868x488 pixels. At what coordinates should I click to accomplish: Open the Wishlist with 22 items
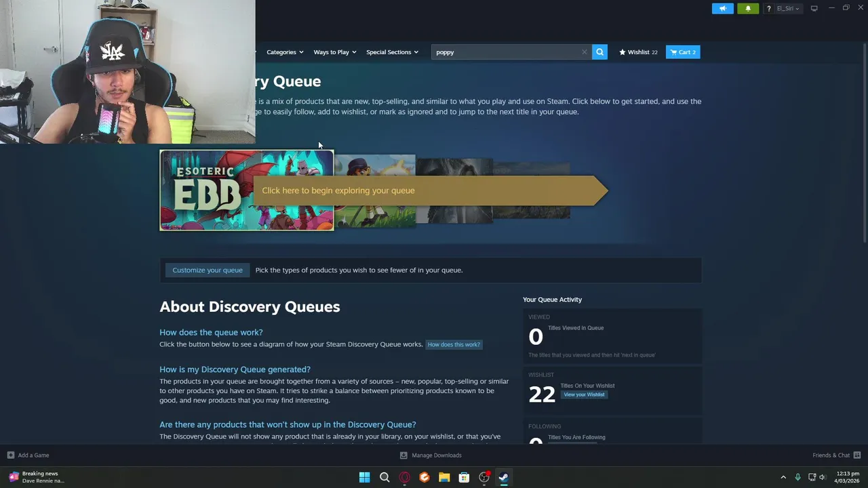pyautogui.click(x=638, y=52)
